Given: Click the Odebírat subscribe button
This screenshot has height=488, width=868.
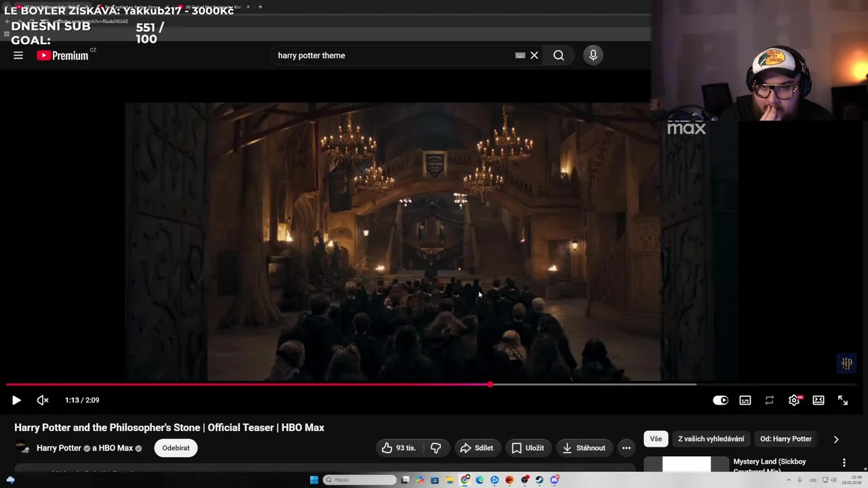Looking at the screenshot, I should click(176, 448).
